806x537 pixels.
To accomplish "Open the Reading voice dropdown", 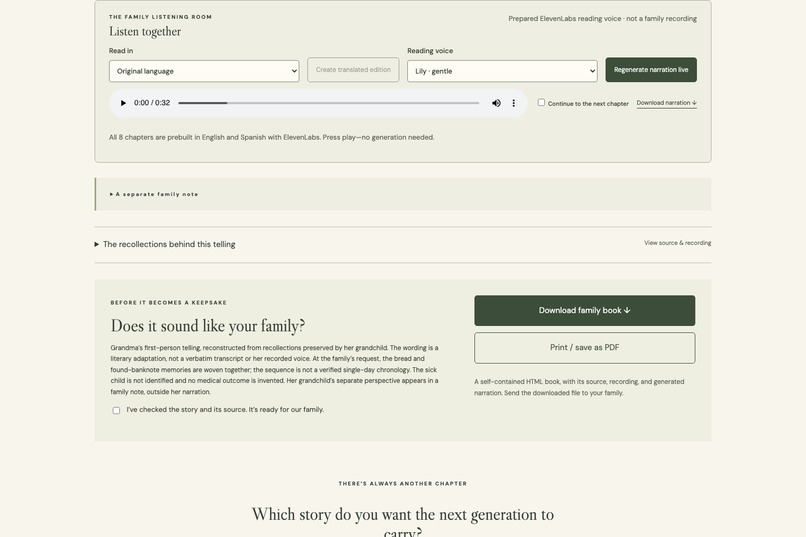I will pos(502,71).
